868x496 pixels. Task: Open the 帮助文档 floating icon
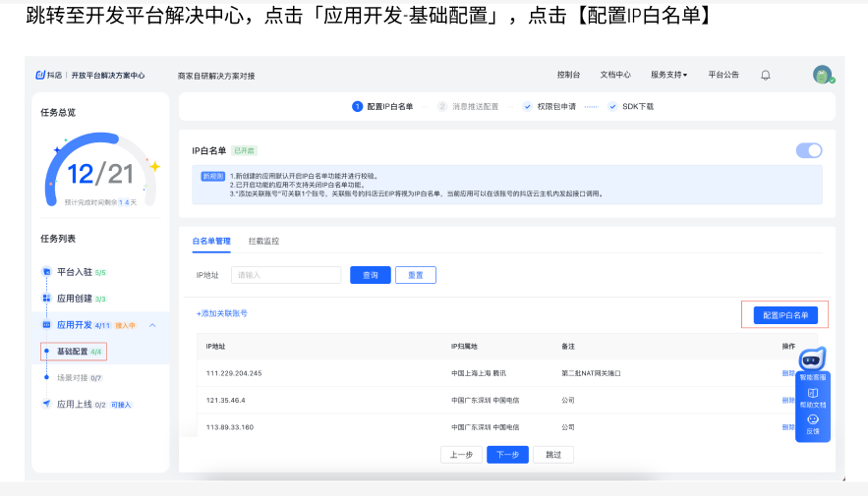[813, 394]
